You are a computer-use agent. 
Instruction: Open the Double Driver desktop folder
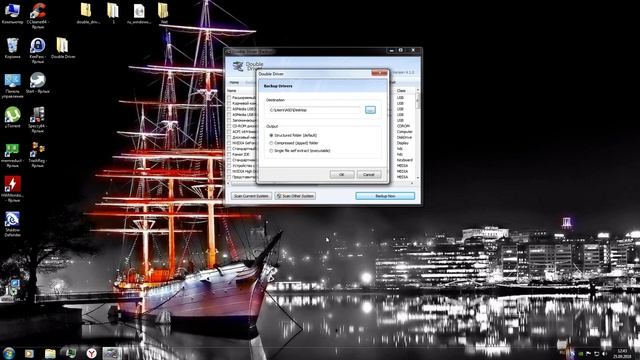click(x=63, y=48)
